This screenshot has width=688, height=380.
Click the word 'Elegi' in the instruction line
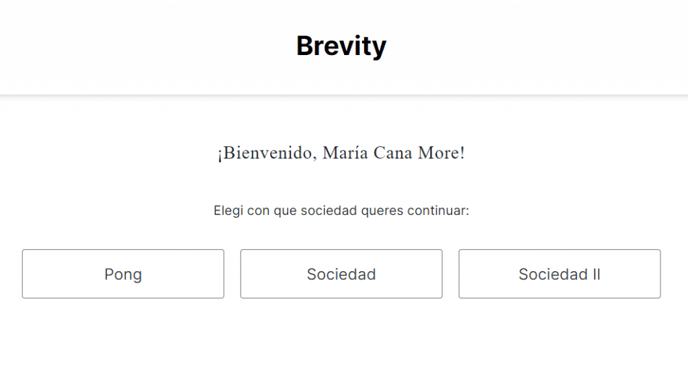pos(228,211)
